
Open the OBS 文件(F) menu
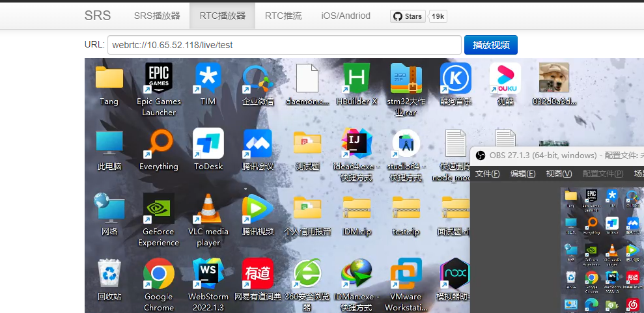tap(487, 174)
